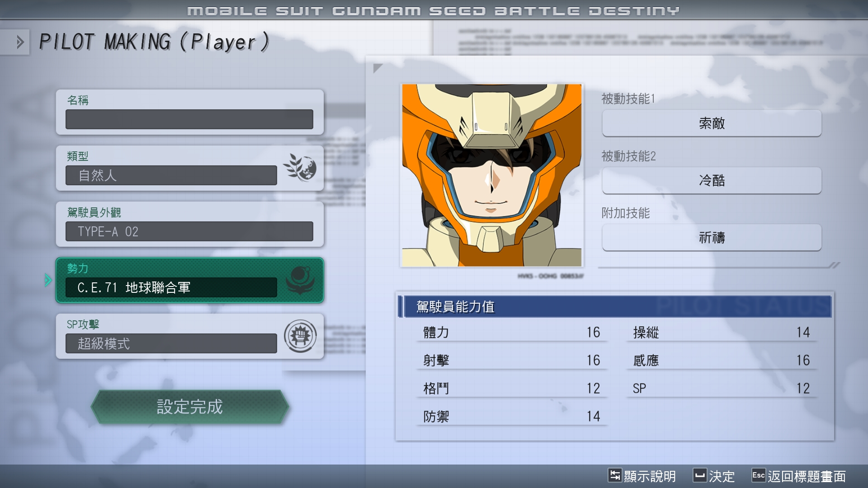
Task: Click the empty 名稱 name input field
Action: (x=189, y=119)
